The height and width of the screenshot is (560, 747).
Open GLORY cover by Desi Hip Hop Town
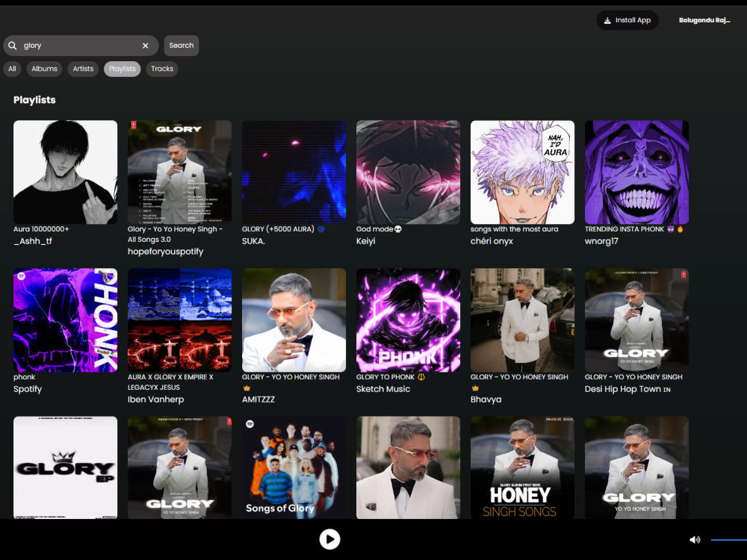coord(637,320)
